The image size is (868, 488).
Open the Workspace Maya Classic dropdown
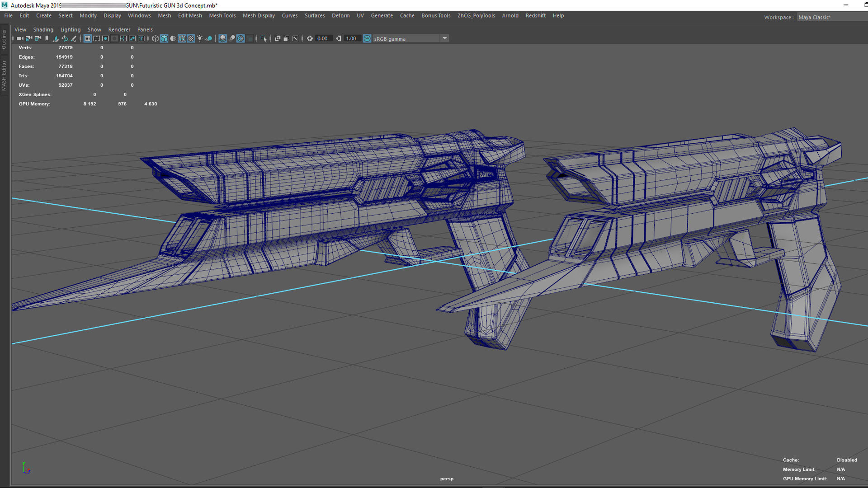(x=832, y=17)
